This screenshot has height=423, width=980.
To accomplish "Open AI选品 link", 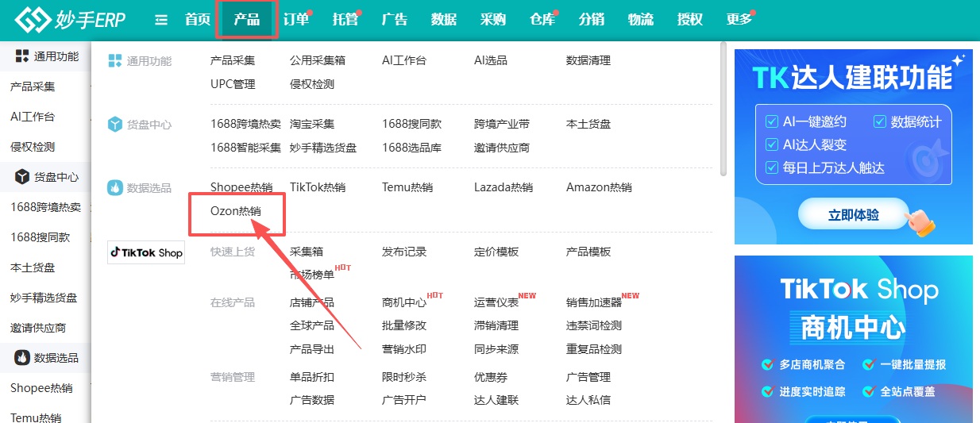I will click(x=491, y=60).
